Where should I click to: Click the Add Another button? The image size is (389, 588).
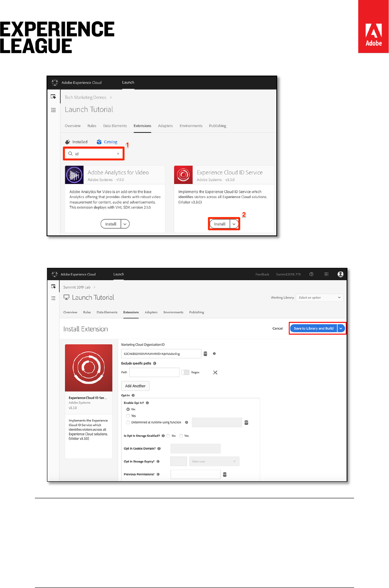point(135,386)
